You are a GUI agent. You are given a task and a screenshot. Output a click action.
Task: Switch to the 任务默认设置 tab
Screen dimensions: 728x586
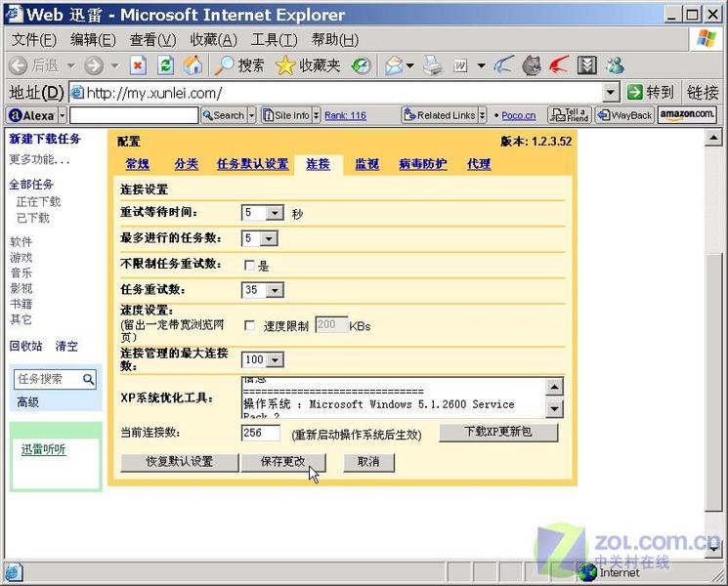[252, 164]
